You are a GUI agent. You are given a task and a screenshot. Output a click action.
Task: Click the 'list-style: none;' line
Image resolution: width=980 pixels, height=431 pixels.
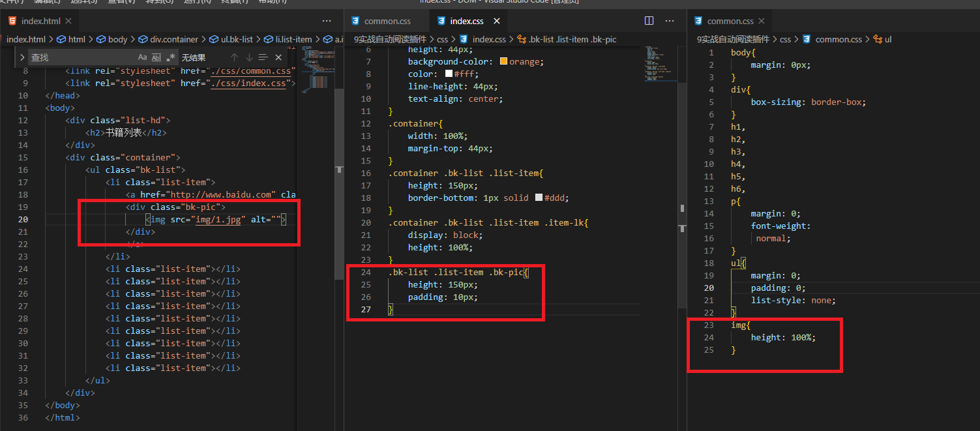pos(793,300)
